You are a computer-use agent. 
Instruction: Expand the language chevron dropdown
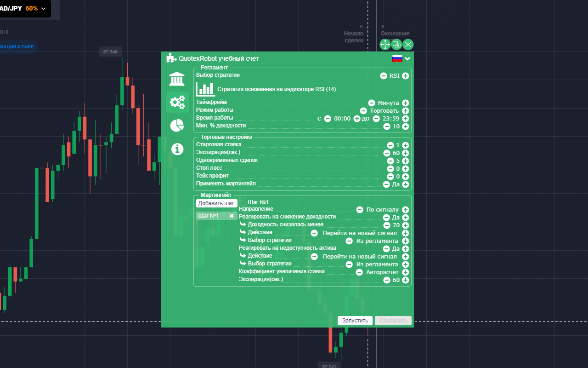(x=407, y=58)
